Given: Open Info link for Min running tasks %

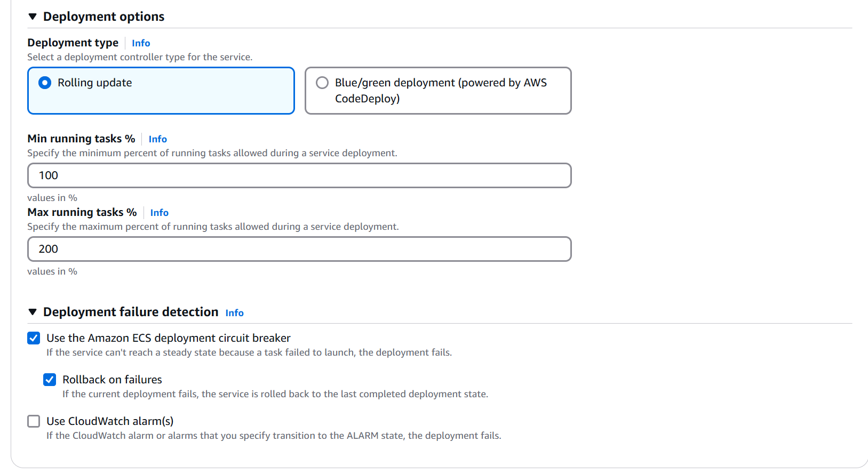Looking at the screenshot, I should [x=157, y=139].
